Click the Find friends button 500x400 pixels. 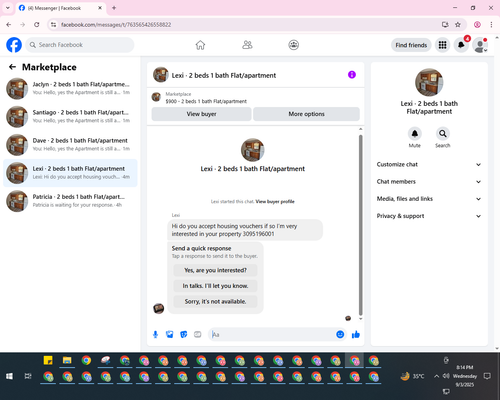click(x=411, y=45)
